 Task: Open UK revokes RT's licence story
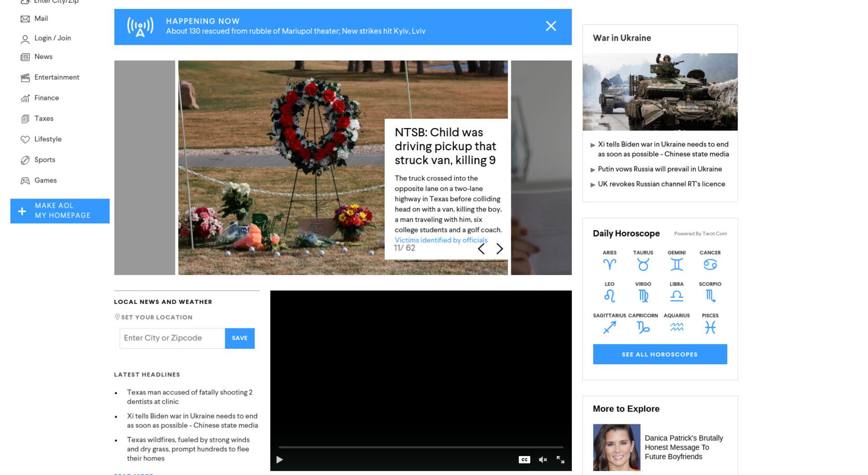pos(661,184)
